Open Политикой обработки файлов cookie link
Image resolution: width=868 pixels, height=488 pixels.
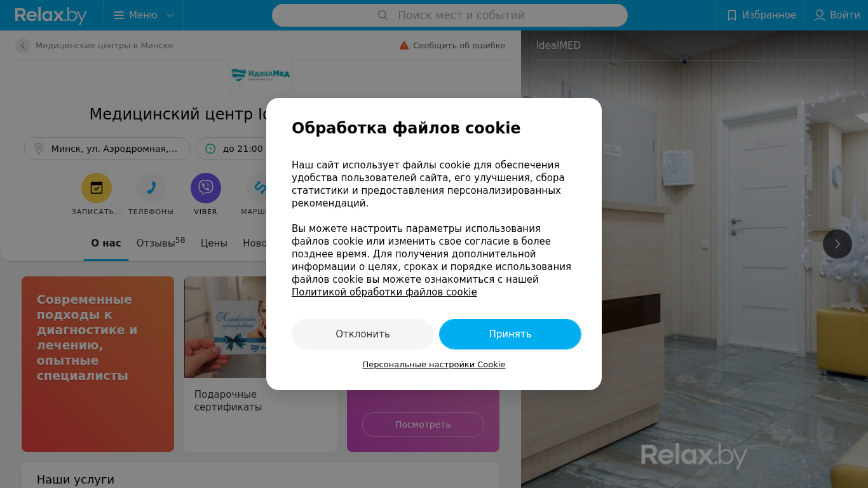tap(384, 292)
